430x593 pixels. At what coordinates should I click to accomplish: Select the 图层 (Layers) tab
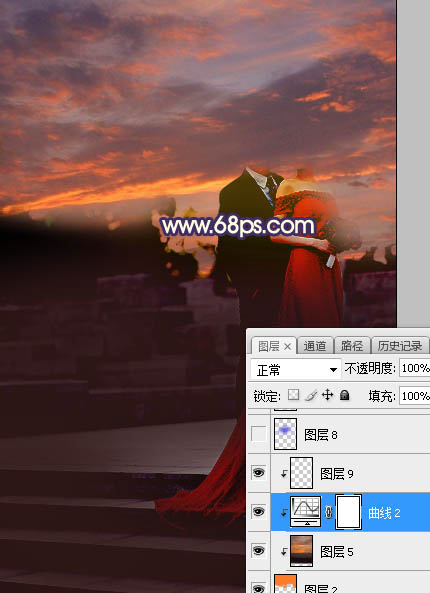[269, 346]
